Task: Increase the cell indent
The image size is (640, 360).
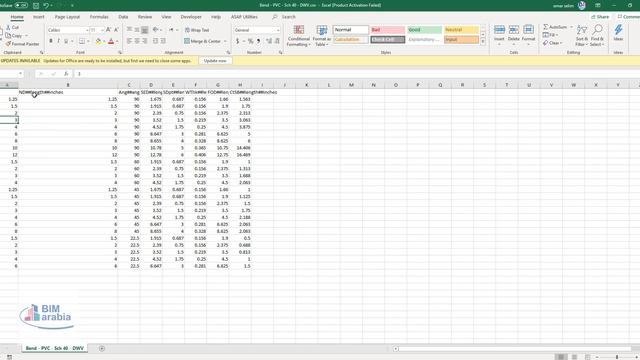Action: 163,41
